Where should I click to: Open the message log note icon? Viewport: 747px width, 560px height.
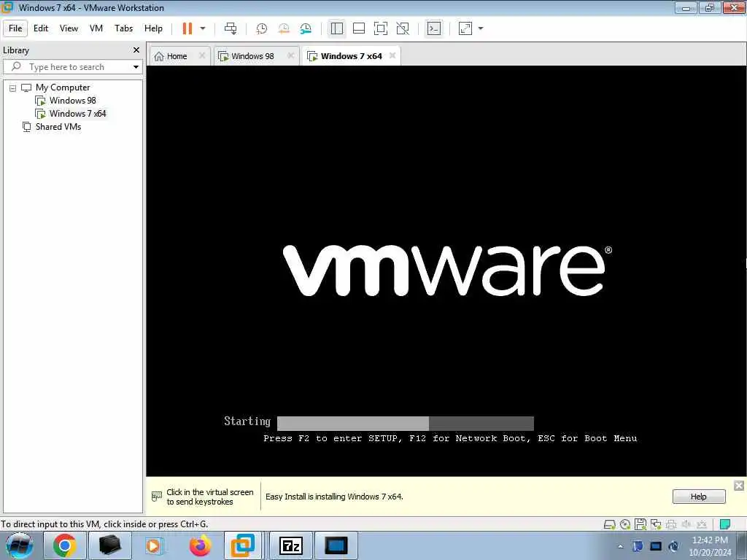pos(725,524)
